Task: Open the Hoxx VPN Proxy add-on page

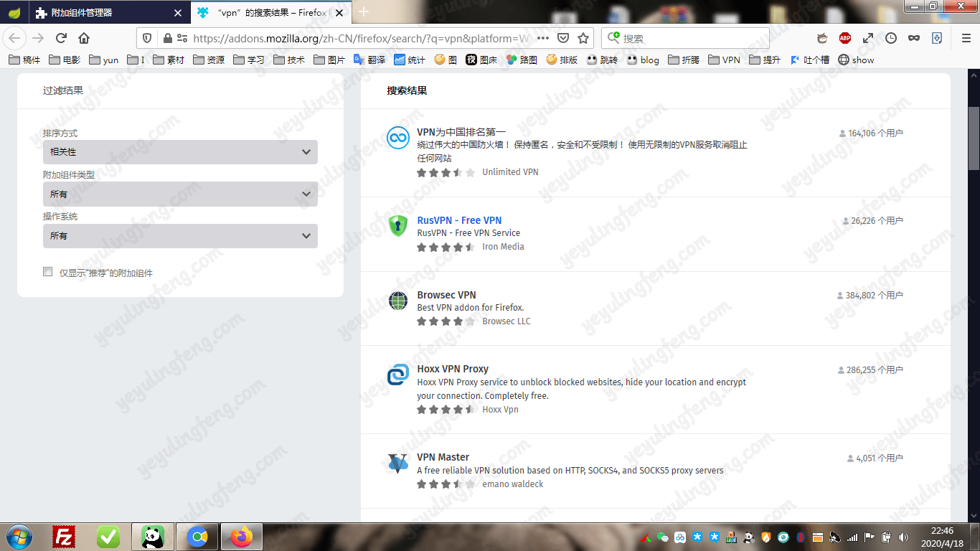Action: 453,369
